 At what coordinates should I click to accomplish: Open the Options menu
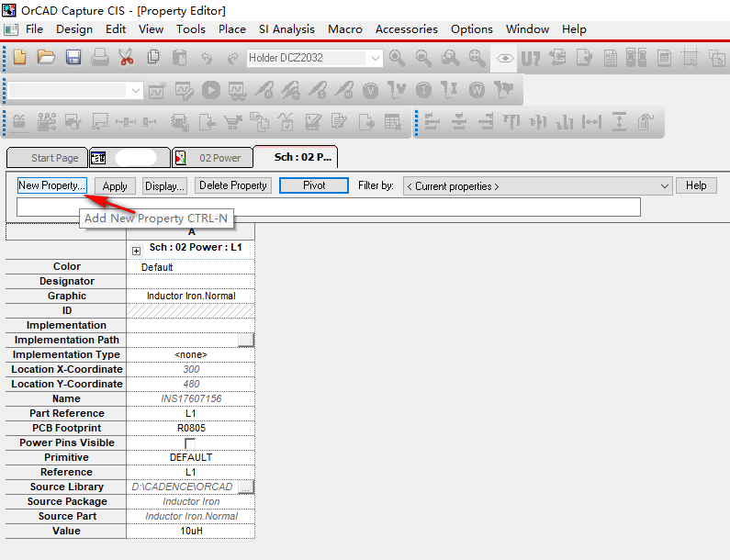[472, 29]
